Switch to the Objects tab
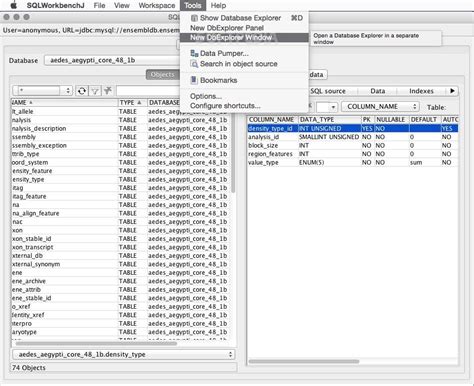474x386 pixels. (x=163, y=75)
